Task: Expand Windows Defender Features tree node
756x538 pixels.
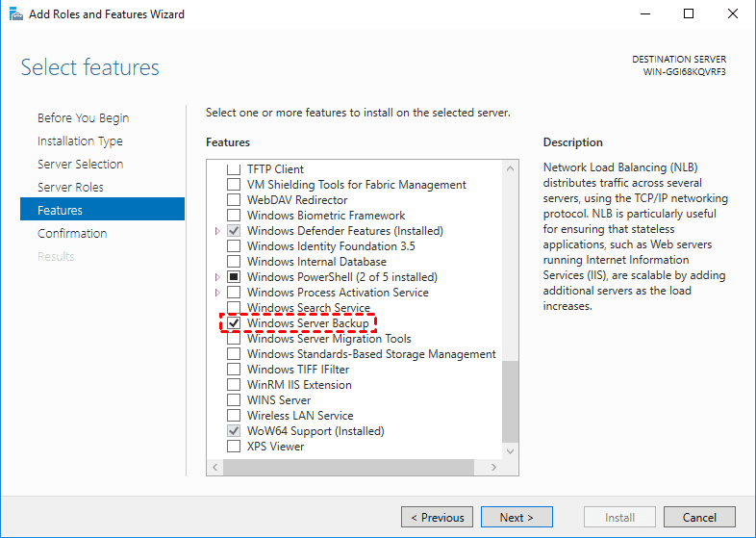Action: (x=218, y=231)
